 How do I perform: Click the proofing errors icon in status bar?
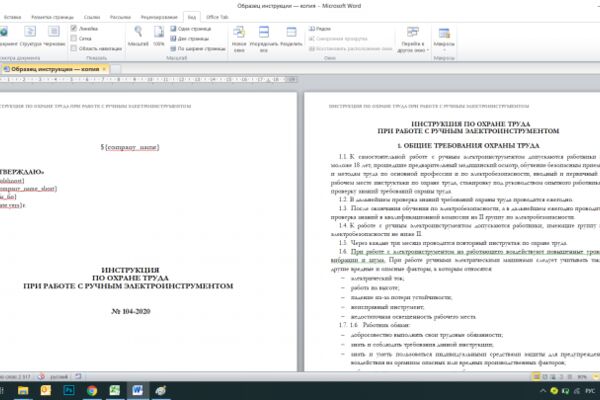click(x=41, y=376)
